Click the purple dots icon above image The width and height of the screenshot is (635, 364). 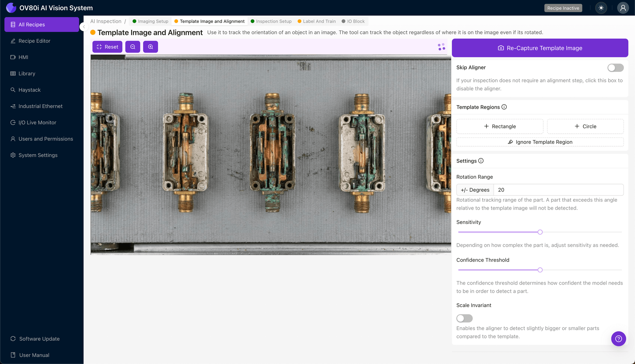point(442,47)
